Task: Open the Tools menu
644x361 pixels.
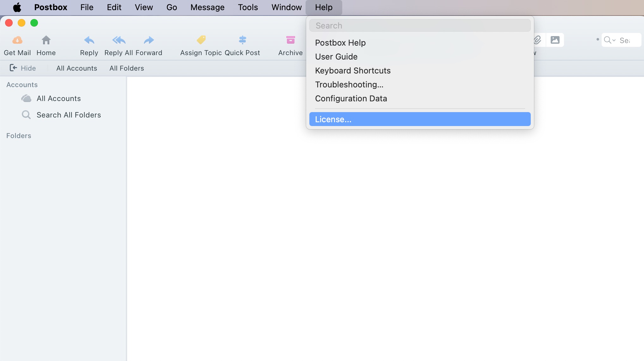Action: pos(248,7)
